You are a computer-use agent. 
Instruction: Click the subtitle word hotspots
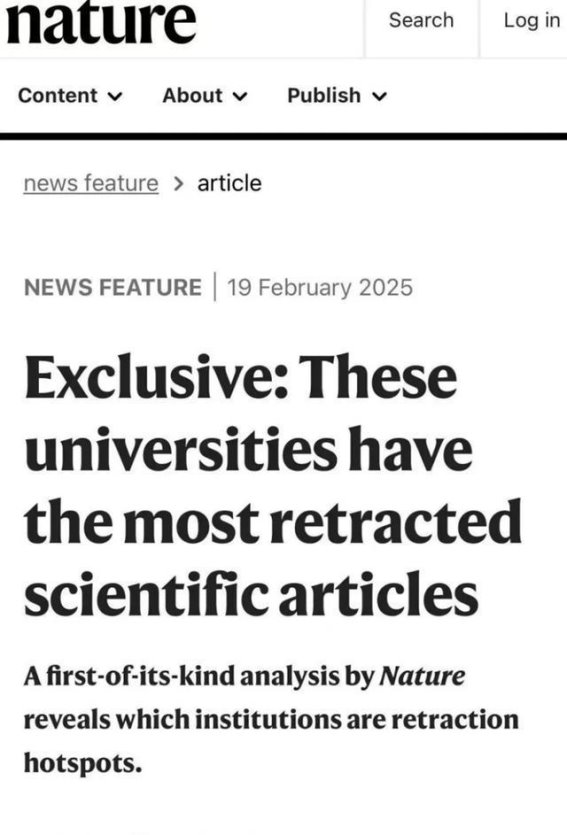tap(83, 764)
